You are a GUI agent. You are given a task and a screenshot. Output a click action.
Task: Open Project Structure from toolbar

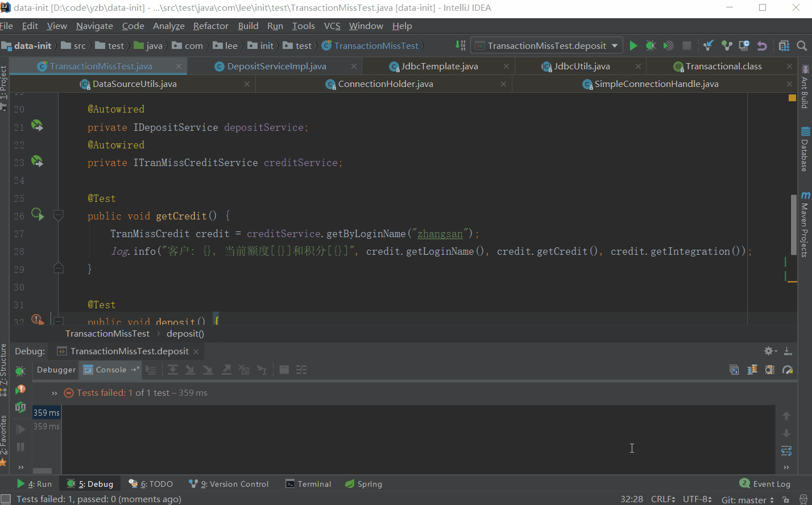(784, 46)
